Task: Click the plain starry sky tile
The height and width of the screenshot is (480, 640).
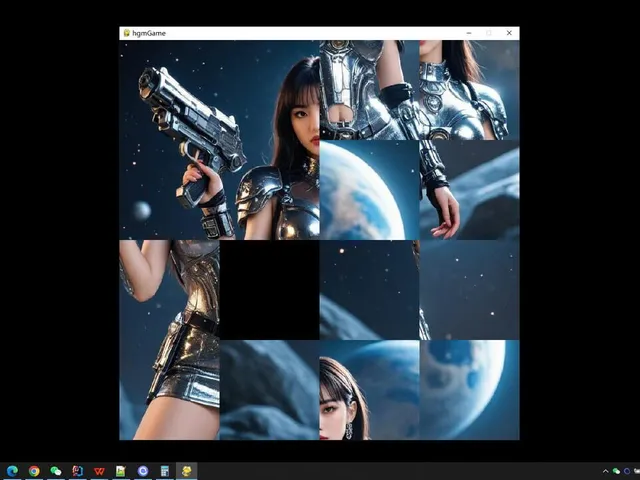Action: pyautogui.click(x=469, y=290)
